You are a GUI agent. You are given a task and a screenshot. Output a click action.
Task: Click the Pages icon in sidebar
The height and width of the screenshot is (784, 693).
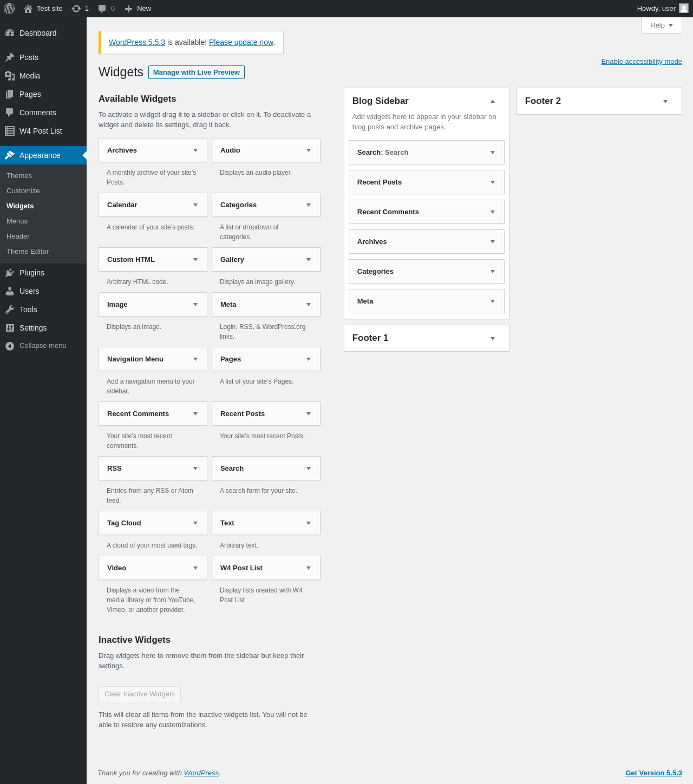click(x=10, y=94)
